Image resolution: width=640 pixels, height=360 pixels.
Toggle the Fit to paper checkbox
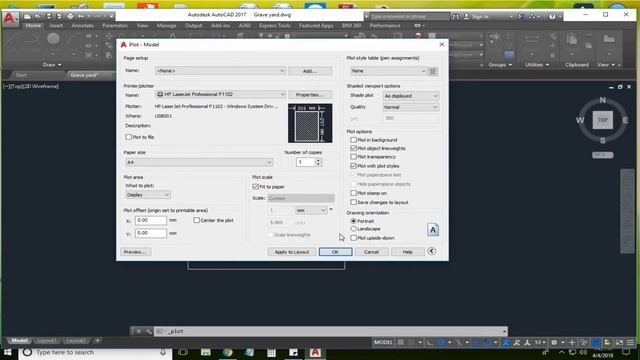point(256,187)
